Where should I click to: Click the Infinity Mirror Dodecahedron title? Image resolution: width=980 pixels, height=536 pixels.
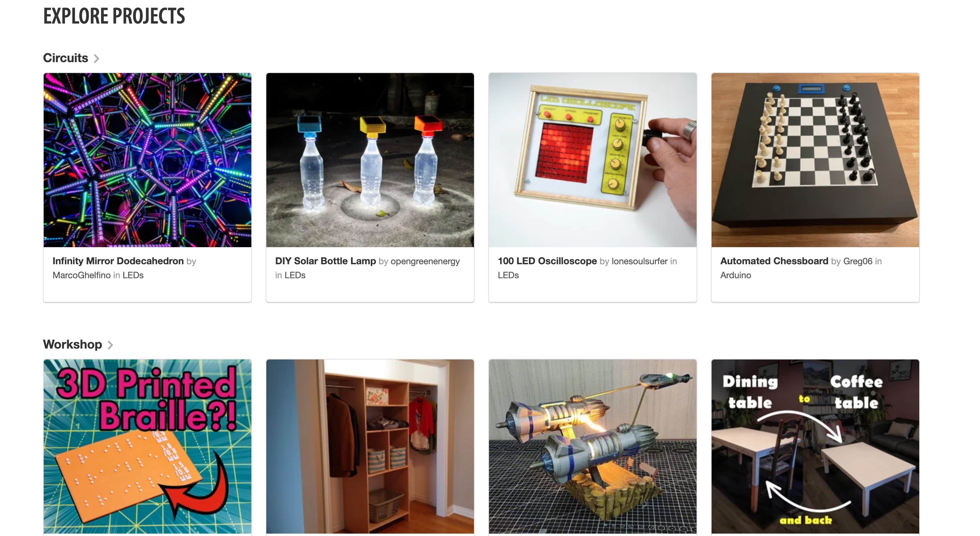118,261
